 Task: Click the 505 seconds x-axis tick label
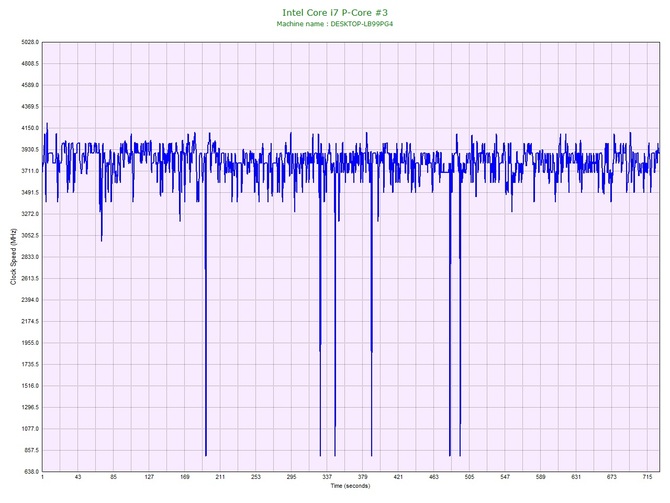click(x=469, y=478)
